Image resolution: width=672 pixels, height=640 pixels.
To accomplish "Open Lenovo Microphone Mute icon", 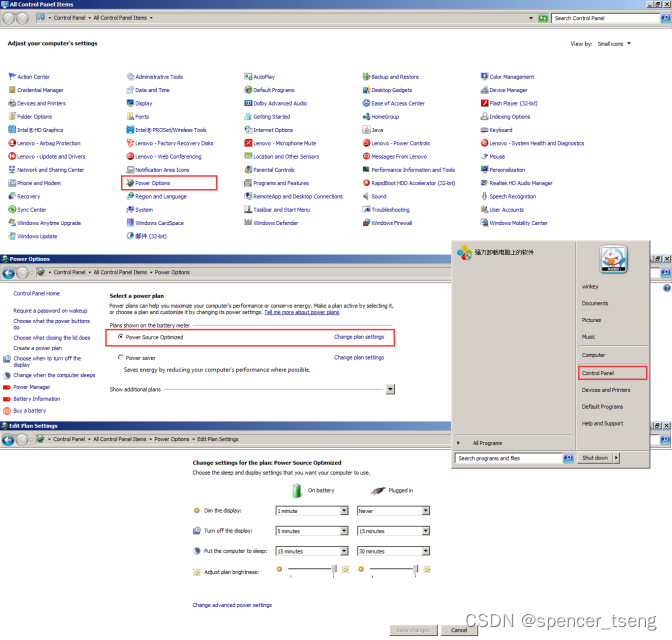I will pos(248,143).
